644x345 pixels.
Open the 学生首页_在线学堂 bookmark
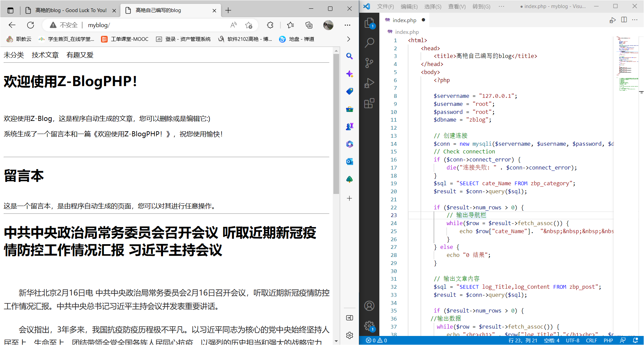point(66,39)
